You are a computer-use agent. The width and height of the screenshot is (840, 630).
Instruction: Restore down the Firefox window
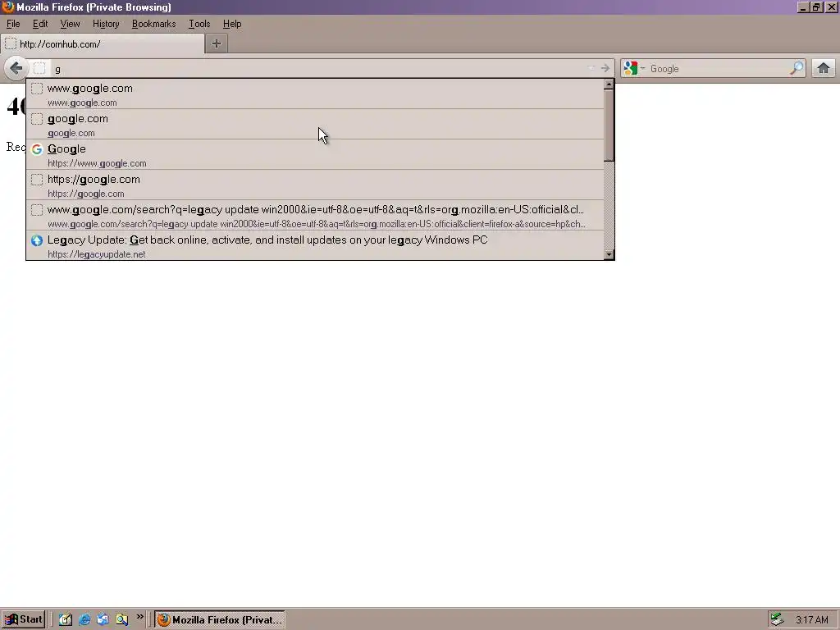(816, 7)
